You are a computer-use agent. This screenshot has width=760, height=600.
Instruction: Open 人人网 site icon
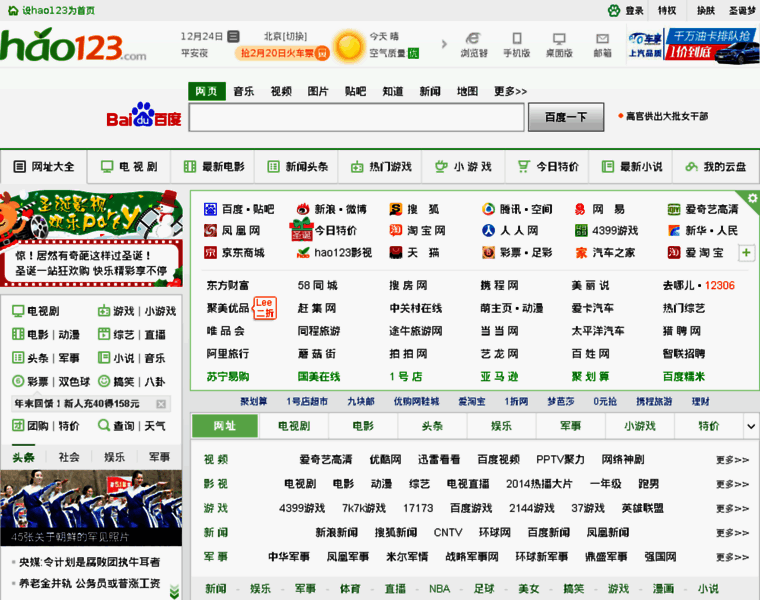(488, 230)
